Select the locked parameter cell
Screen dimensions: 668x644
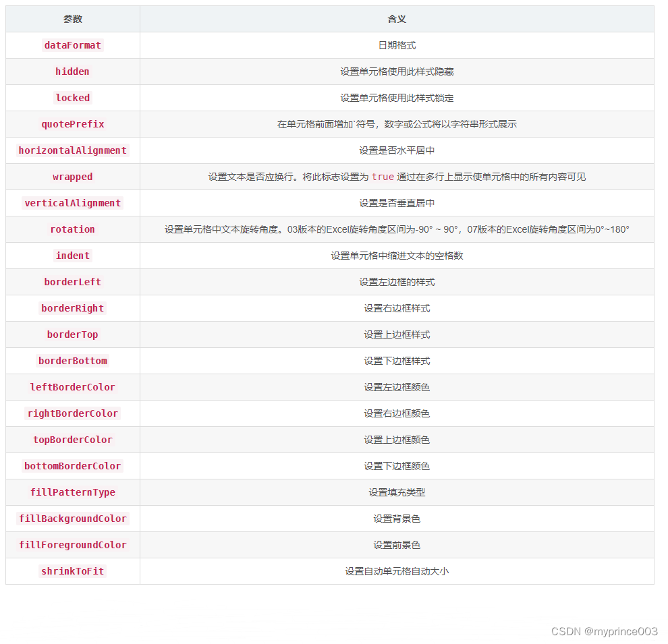(x=72, y=98)
